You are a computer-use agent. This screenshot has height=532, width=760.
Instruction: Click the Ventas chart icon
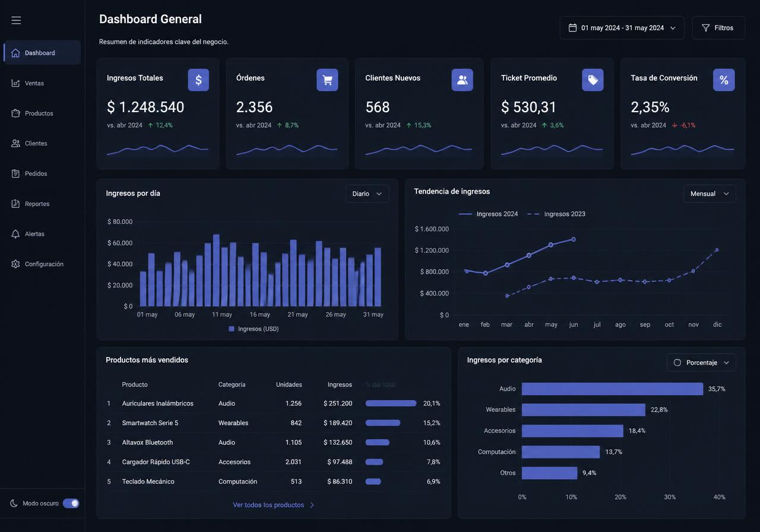tap(15, 83)
